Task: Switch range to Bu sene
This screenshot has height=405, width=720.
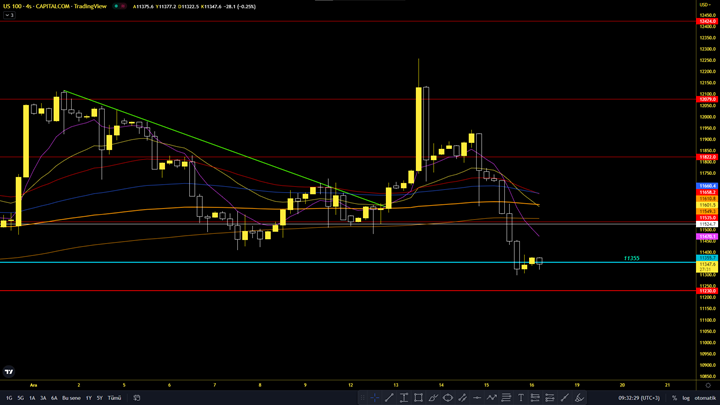Action: coord(71,398)
